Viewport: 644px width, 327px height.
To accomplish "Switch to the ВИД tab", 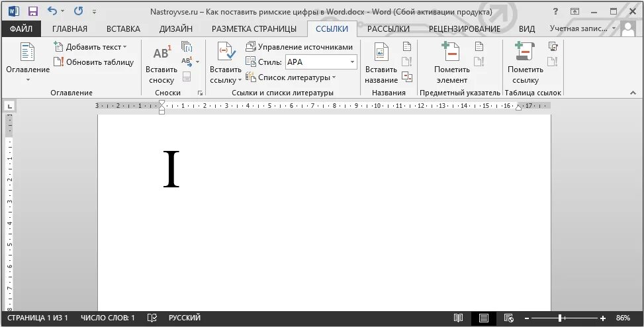I will [527, 28].
